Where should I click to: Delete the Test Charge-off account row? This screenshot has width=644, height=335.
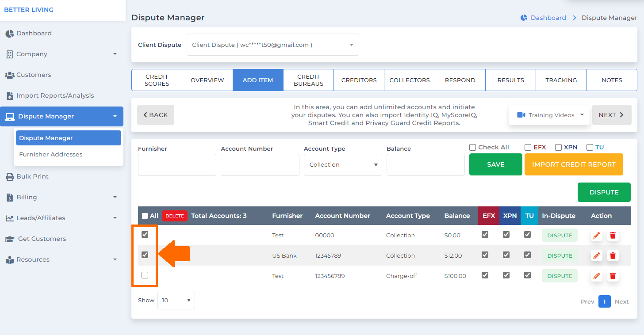613,276
